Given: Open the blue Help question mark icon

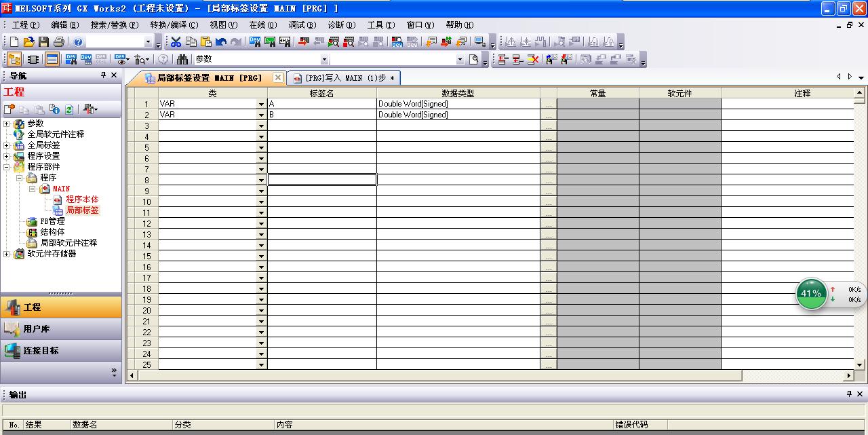Looking at the screenshot, I should [x=79, y=42].
